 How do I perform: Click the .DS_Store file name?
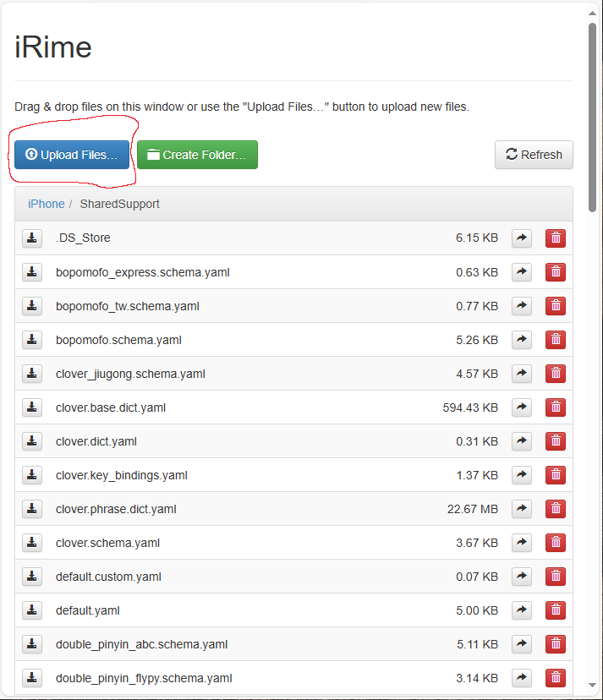click(x=83, y=238)
